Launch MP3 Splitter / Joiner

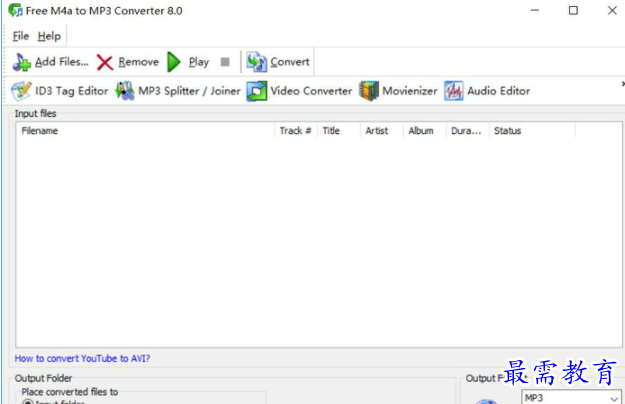pos(178,91)
